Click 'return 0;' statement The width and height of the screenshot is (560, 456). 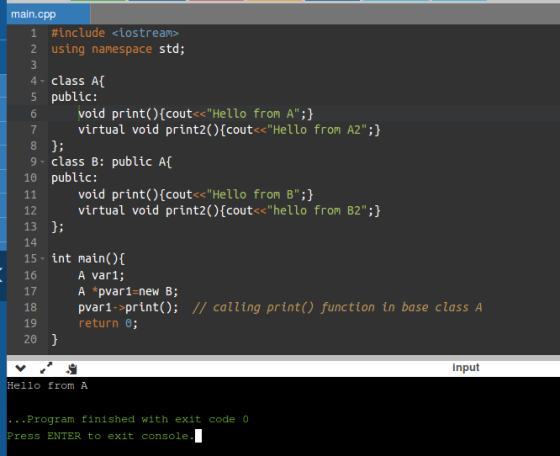(108, 324)
